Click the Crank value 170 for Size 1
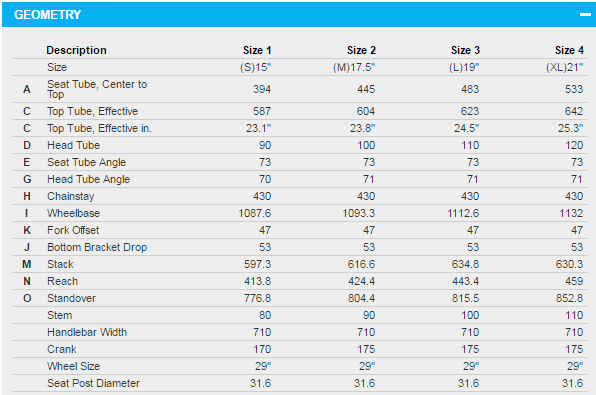 point(262,349)
